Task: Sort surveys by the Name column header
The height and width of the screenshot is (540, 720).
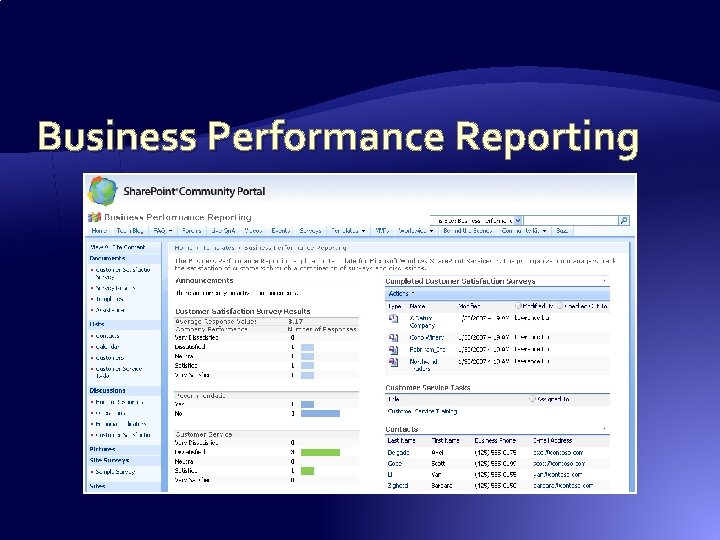Action: pyautogui.click(x=417, y=306)
